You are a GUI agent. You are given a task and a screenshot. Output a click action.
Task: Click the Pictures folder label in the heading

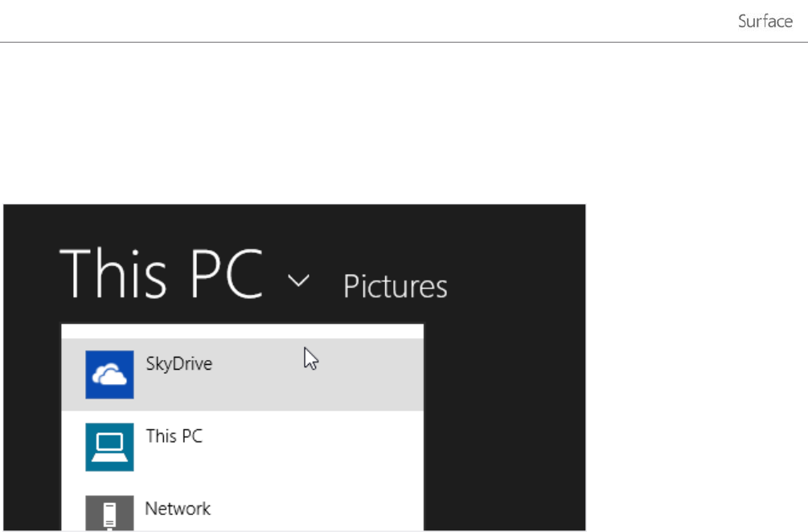[x=395, y=287]
